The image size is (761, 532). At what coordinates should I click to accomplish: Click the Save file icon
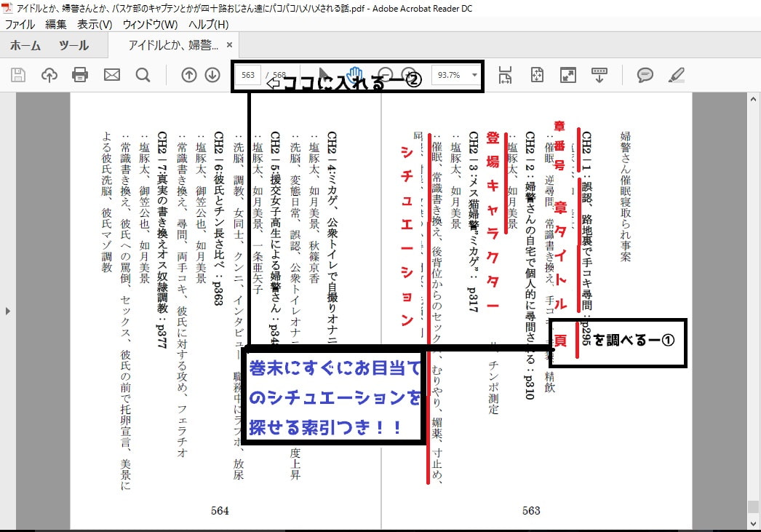point(18,75)
